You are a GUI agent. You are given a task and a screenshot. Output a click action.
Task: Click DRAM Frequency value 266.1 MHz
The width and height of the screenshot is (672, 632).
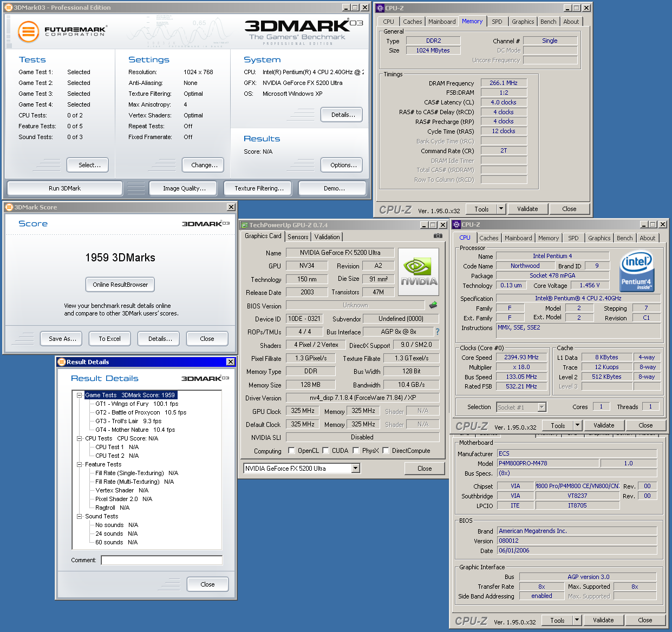coord(504,83)
